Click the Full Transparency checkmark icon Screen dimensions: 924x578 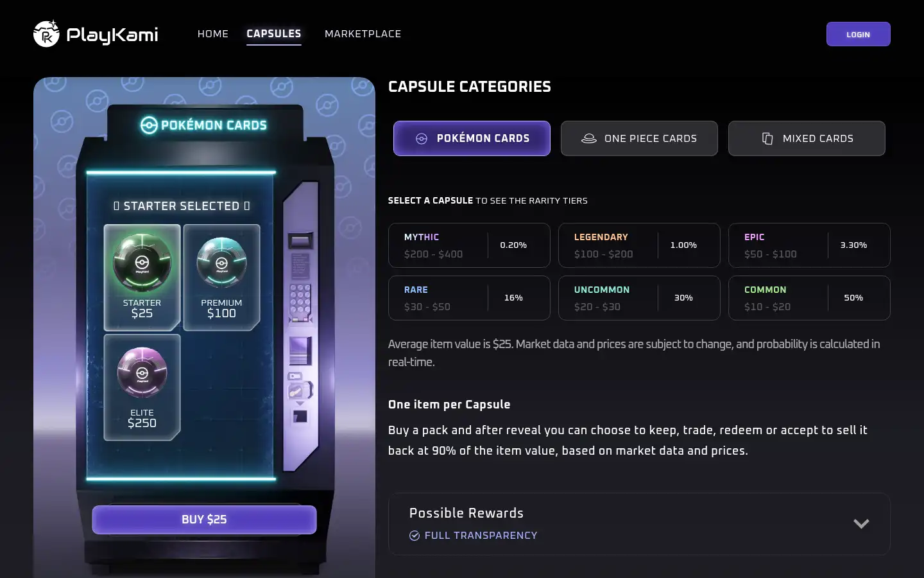click(415, 536)
